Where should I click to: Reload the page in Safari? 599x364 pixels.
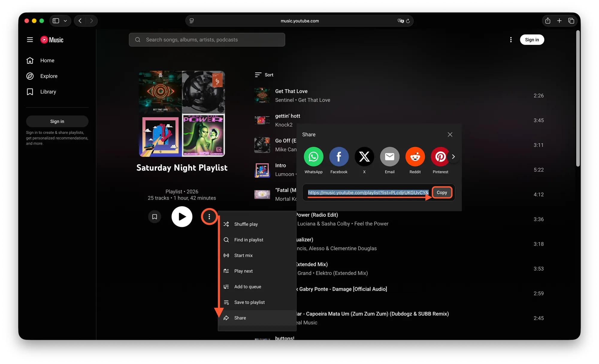click(408, 21)
